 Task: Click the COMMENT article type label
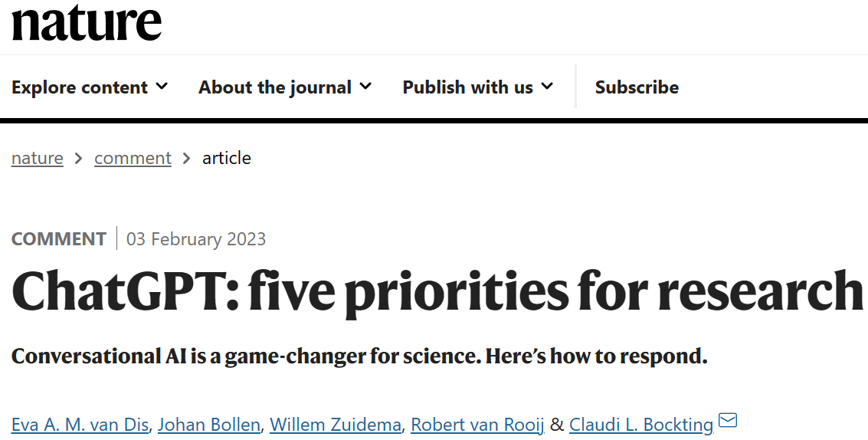point(59,239)
